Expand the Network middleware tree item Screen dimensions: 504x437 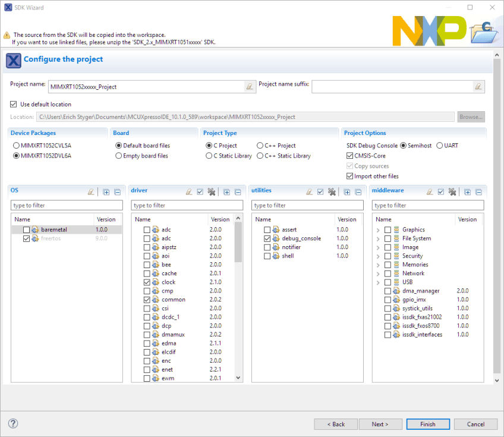[378, 273]
